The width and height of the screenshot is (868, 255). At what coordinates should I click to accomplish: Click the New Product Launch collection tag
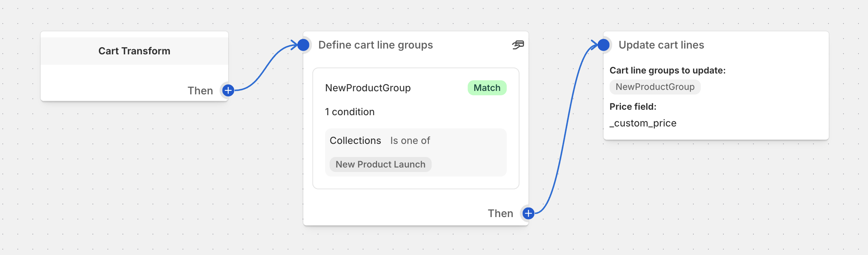(380, 164)
